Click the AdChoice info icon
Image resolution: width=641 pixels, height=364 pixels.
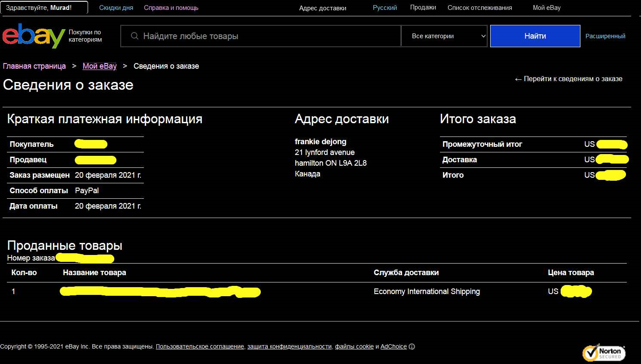pos(412,347)
